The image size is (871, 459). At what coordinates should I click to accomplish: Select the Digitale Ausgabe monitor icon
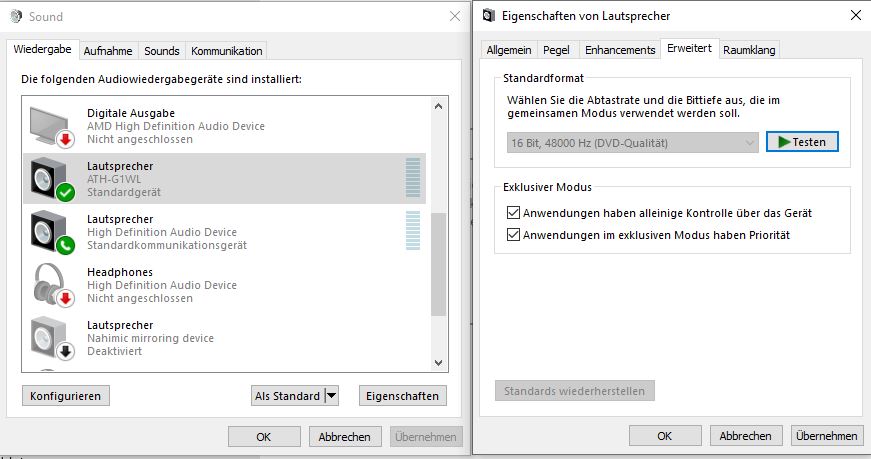(52, 127)
